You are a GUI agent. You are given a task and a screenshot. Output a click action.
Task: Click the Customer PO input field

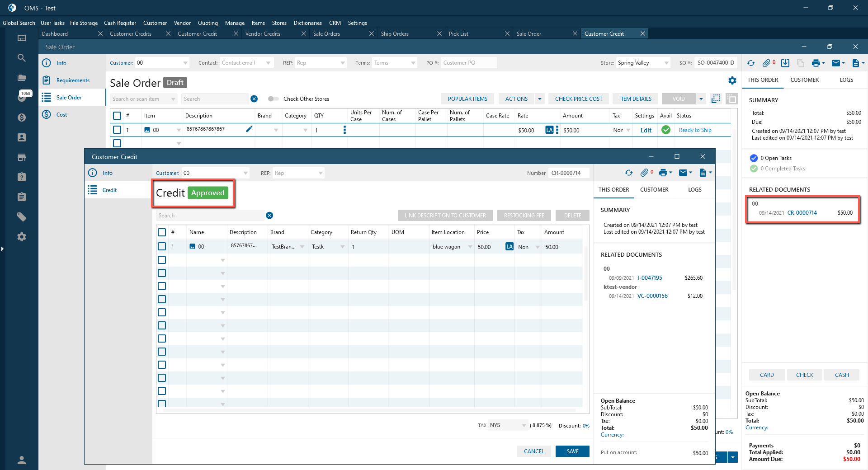coord(468,63)
